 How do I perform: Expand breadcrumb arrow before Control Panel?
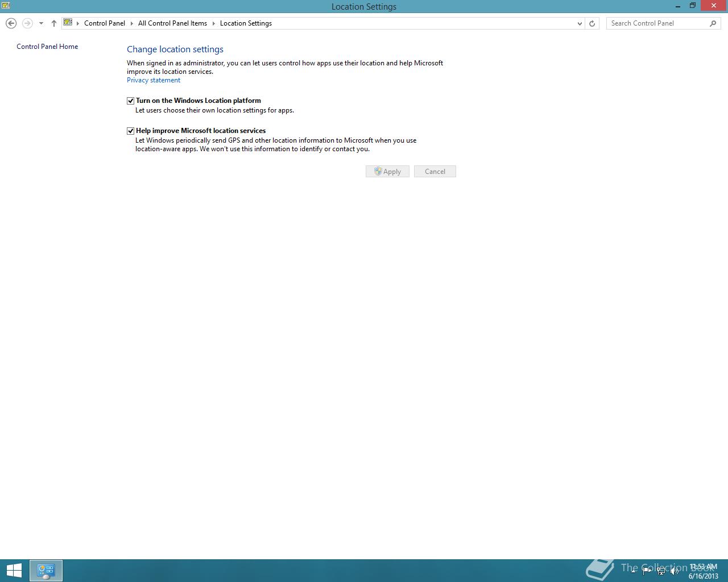(78, 23)
